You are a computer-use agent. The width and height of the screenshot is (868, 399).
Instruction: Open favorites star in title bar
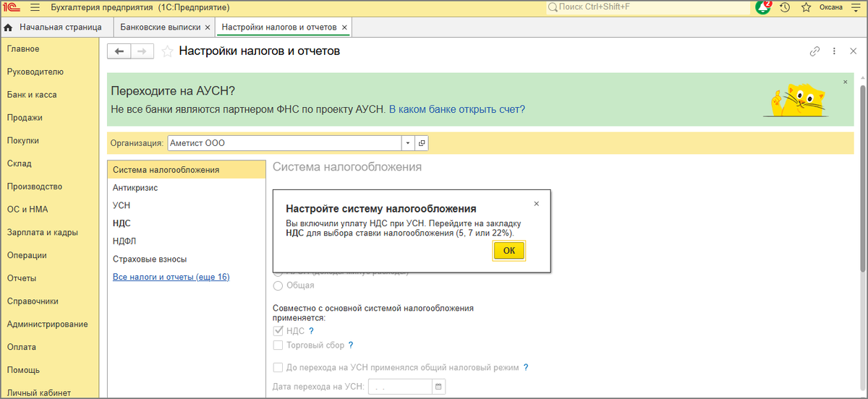pyautogui.click(x=807, y=7)
